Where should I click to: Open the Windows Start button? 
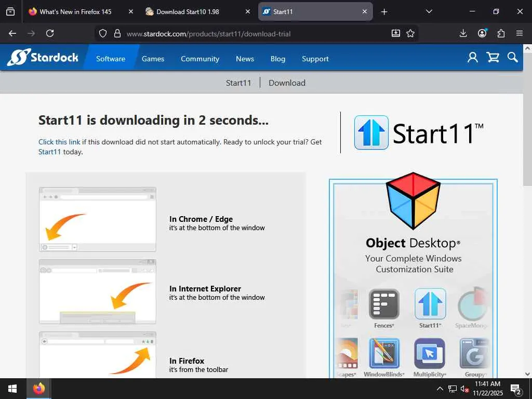point(12,389)
